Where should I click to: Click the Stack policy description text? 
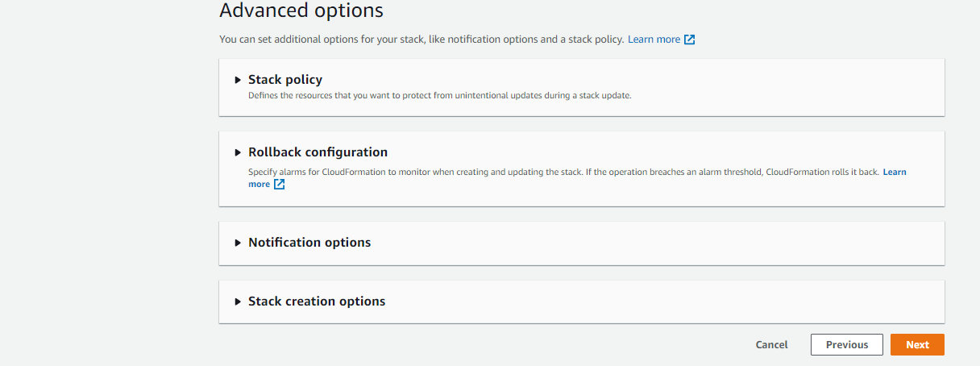pyautogui.click(x=439, y=96)
